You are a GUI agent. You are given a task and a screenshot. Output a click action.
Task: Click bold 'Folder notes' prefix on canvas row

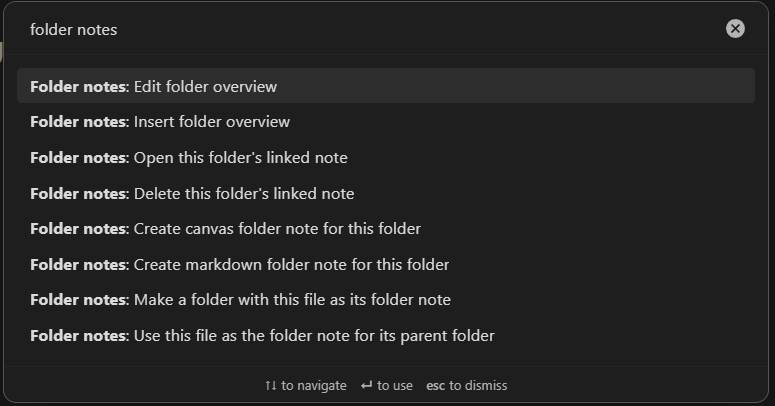click(x=79, y=228)
